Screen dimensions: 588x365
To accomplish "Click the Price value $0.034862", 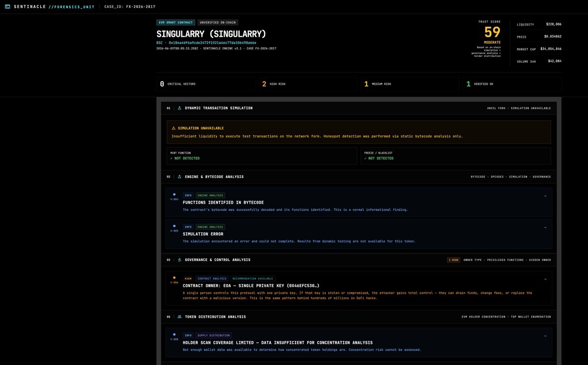I will [x=553, y=36].
